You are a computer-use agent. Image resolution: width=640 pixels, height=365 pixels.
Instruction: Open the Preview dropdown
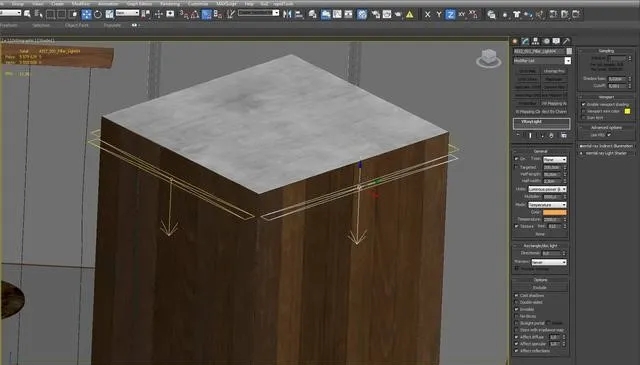549,262
